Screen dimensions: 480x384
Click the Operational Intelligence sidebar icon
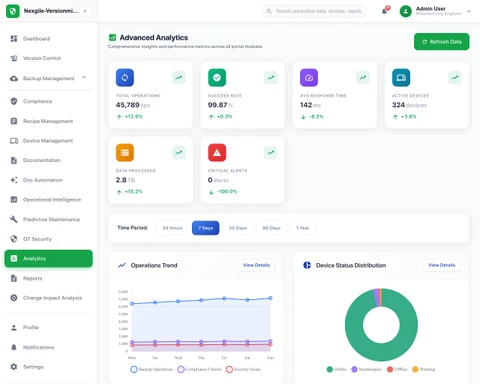pos(14,200)
